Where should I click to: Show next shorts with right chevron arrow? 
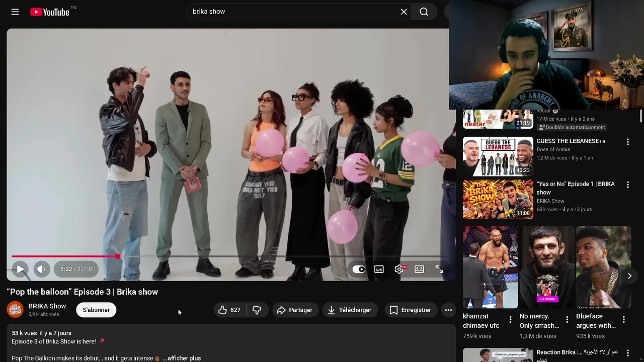[629, 276]
